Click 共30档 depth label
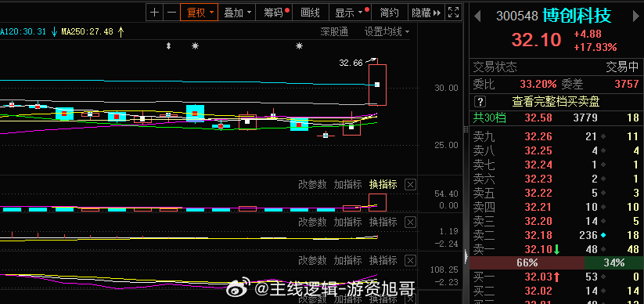The height and width of the screenshot is (304, 644). click(x=490, y=118)
